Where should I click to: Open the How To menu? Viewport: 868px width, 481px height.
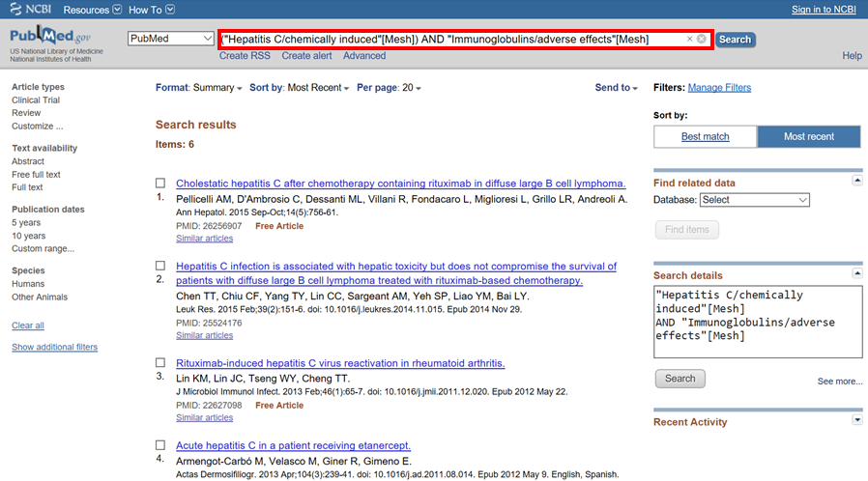click(x=151, y=10)
